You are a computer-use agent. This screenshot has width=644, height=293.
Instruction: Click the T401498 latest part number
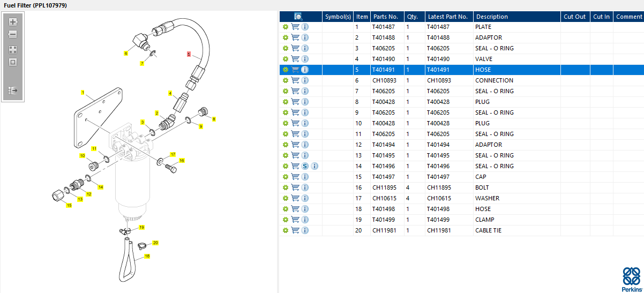point(438,209)
